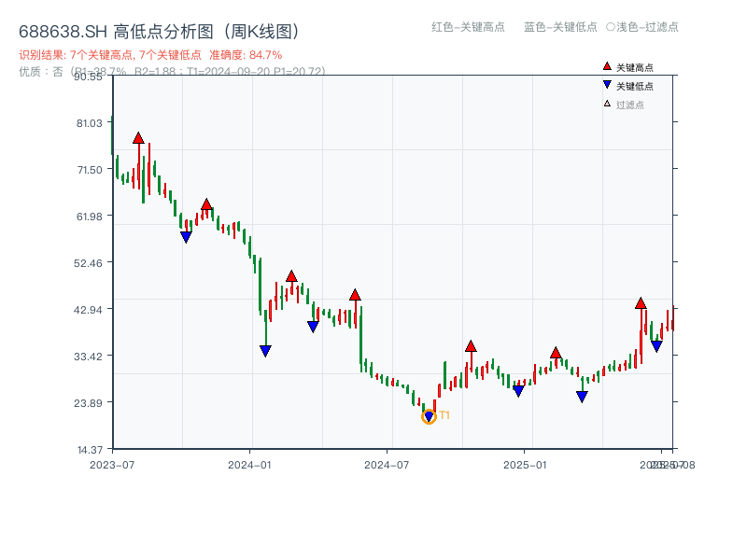Viewport: 747px width, 560px height.
Task: Click the first red key-high marker near 2023-07
Action: [138, 136]
